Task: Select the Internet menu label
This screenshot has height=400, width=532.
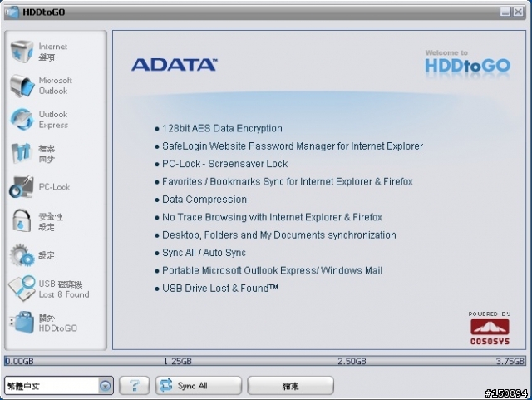Action: [53, 52]
